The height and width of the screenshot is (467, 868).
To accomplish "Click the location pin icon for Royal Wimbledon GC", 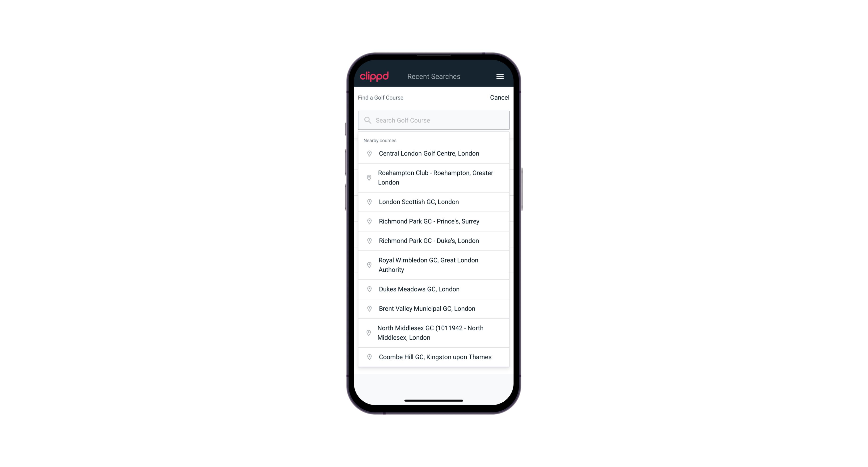I will [x=368, y=265].
